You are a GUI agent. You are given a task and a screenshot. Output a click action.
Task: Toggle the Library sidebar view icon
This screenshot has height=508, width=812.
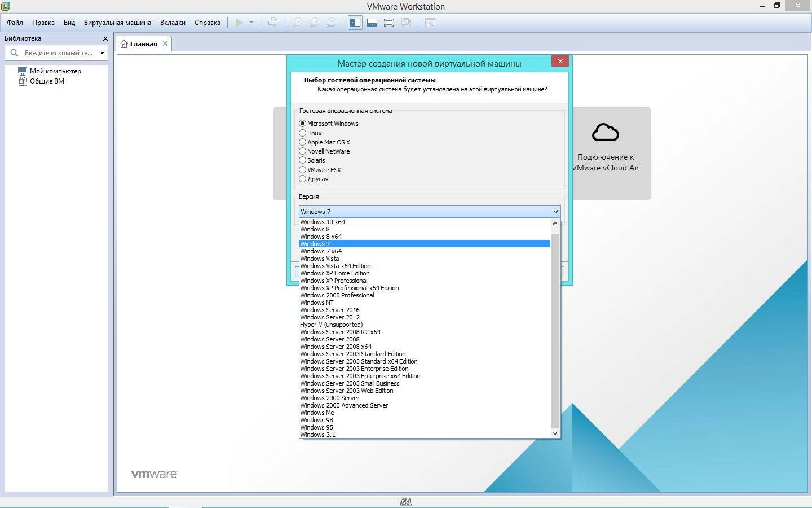coord(355,23)
